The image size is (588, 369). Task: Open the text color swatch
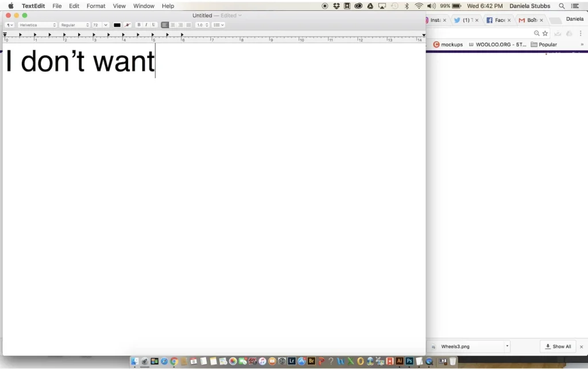[117, 25]
